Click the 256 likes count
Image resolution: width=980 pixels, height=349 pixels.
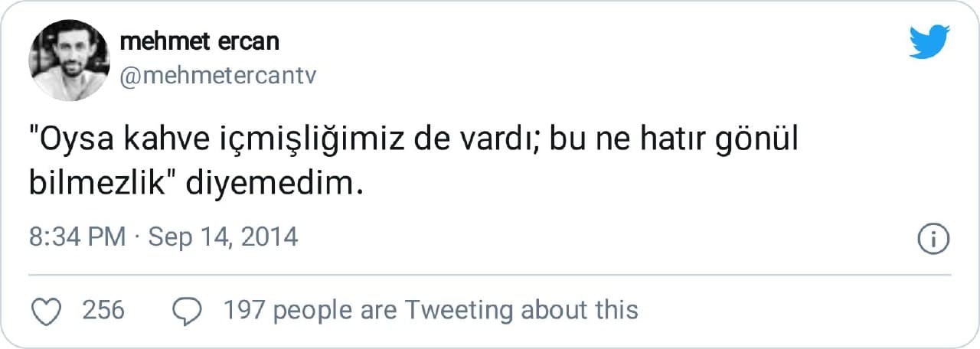coord(103,310)
